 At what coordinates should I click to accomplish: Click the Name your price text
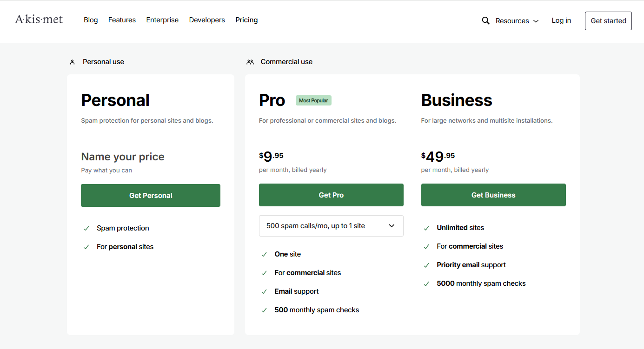123,157
